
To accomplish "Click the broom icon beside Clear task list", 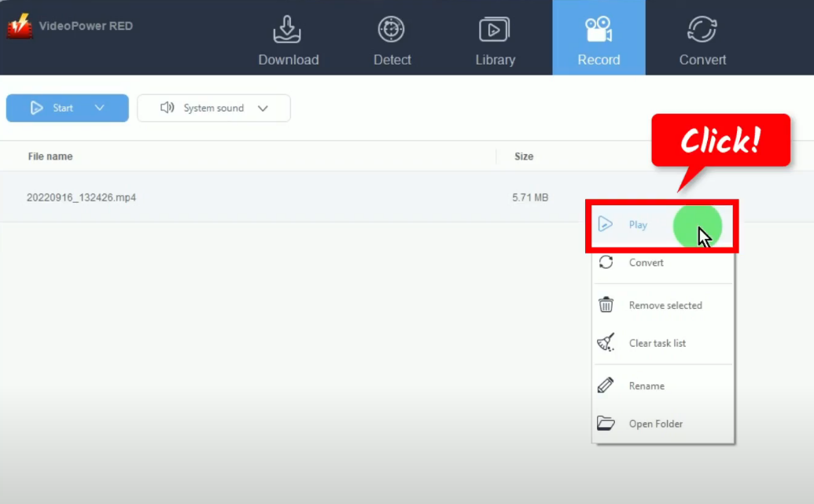I will (x=606, y=343).
